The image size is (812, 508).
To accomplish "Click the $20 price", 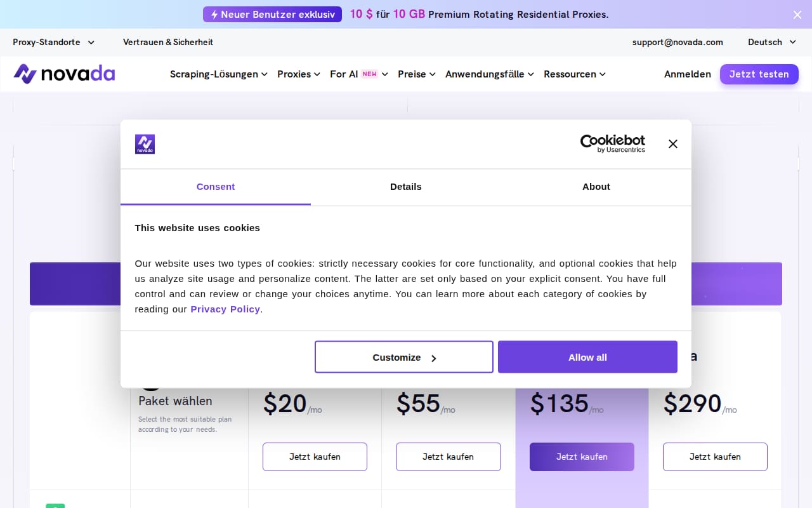I will (x=285, y=404).
